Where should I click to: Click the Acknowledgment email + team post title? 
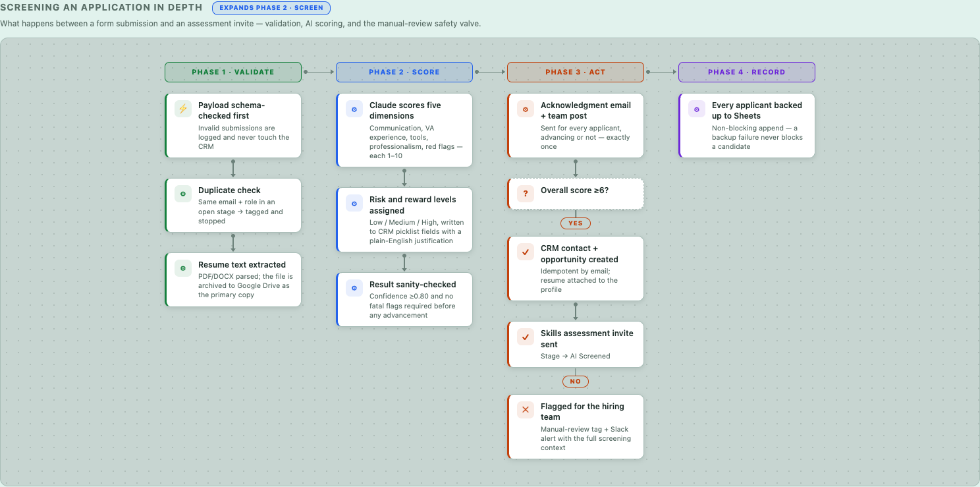coord(585,111)
